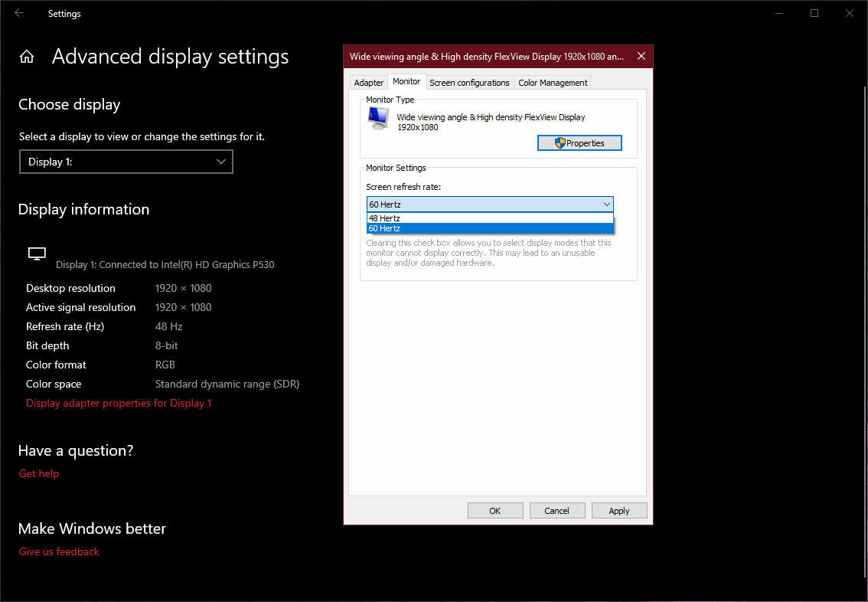Cancel the display properties dialog
Screen dimensions: 868x602
[x=556, y=511]
